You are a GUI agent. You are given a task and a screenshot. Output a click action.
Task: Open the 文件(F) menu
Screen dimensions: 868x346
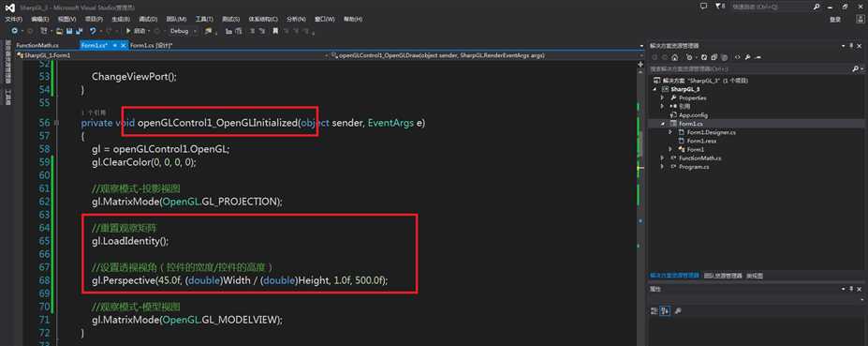[x=13, y=19]
